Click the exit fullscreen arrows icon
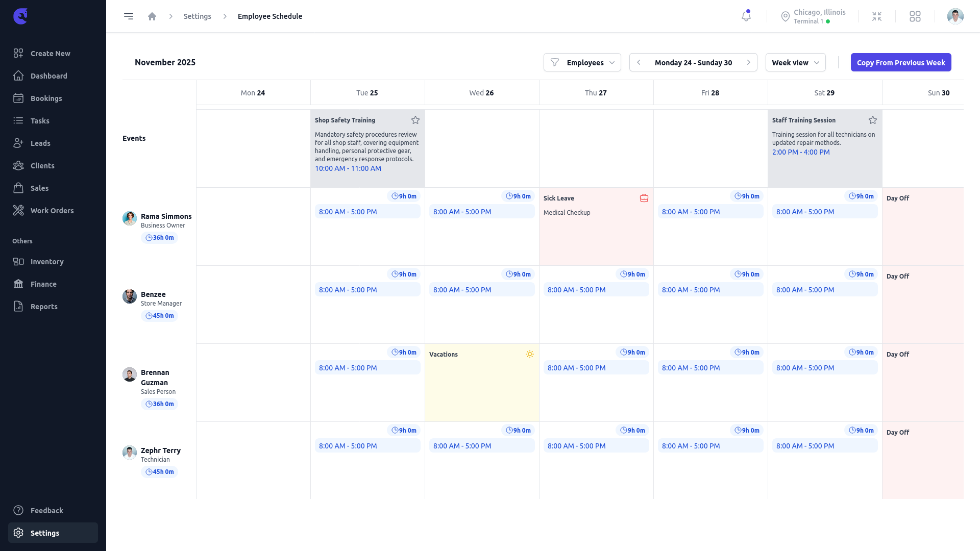The width and height of the screenshot is (980, 551). point(877,16)
